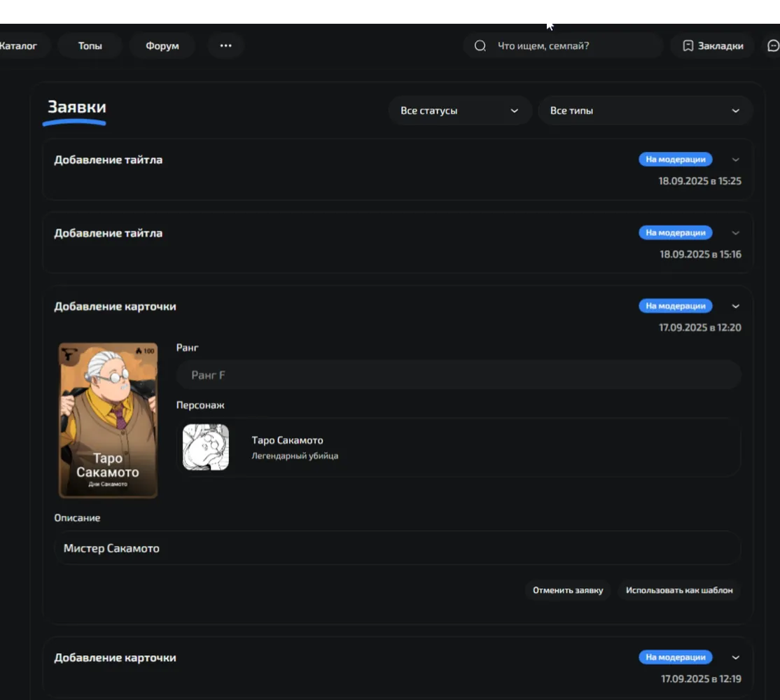This screenshot has height=700, width=780.
Task: Click the Ранг F field
Action: tap(459, 375)
